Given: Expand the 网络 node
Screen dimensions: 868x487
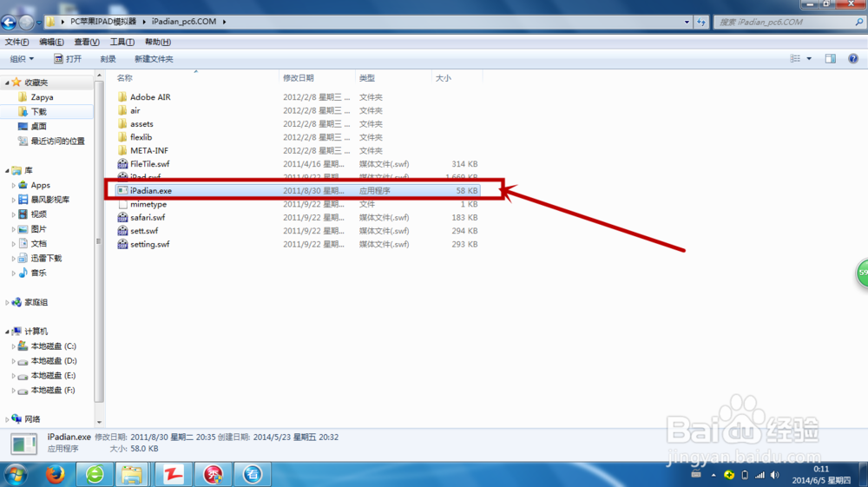Looking at the screenshot, I should tap(7, 419).
